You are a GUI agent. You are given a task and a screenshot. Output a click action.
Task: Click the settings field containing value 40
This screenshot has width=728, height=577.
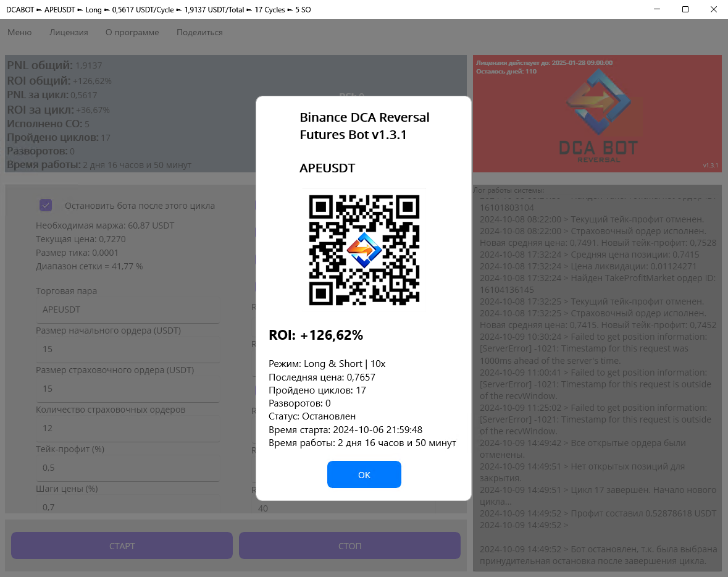point(343,507)
